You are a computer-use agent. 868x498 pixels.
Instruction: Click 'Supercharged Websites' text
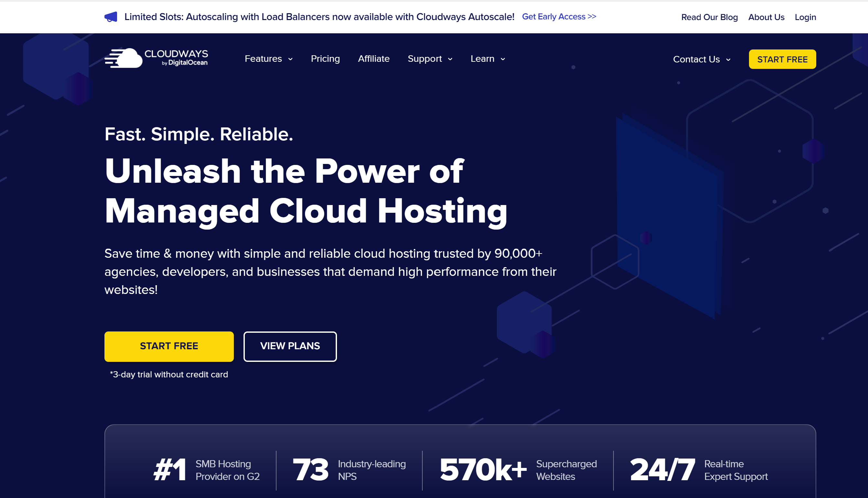(x=566, y=470)
